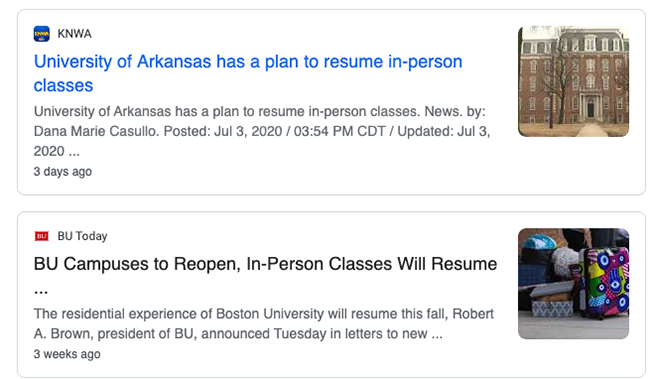Select the BU Today source name label

click(x=82, y=236)
